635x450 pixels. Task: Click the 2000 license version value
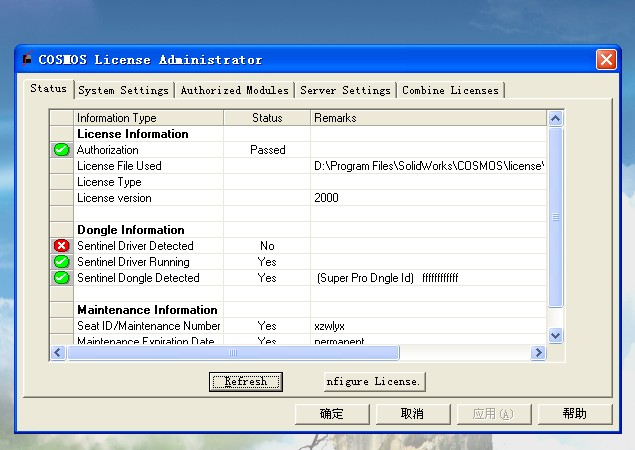click(x=326, y=198)
